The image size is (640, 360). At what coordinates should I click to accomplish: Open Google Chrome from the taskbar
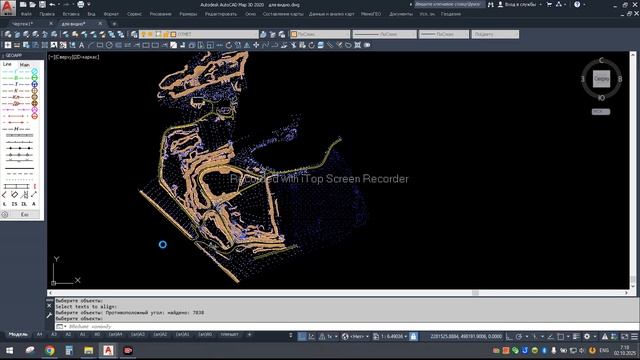pyautogui.click(x=50, y=350)
